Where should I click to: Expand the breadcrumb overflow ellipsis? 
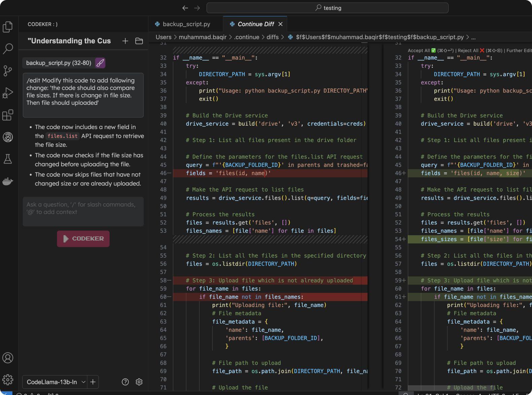(x=473, y=37)
